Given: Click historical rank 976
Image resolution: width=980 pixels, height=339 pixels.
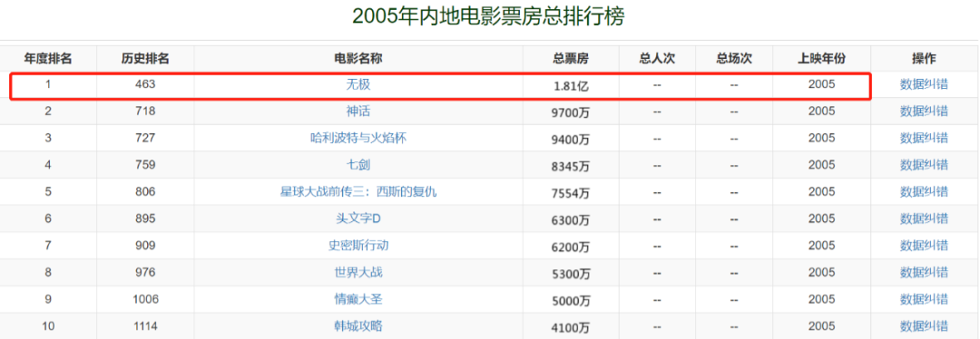Looking at the screenshot, I should pos(145,272).
